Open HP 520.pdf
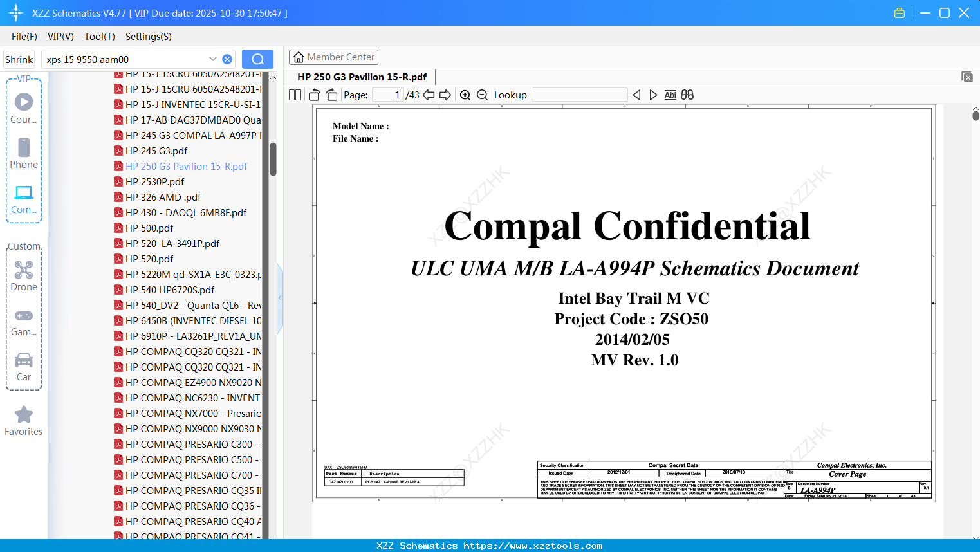980x552 pixels. (x=149, y=259)
